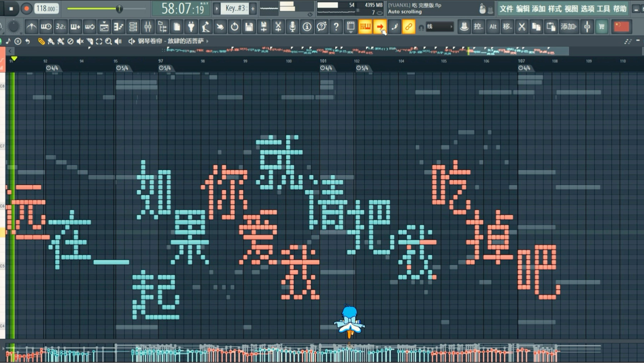This screenshot has width=644, height=363.
Task: Add new pattern with plus button
Action: coord(253,9)
